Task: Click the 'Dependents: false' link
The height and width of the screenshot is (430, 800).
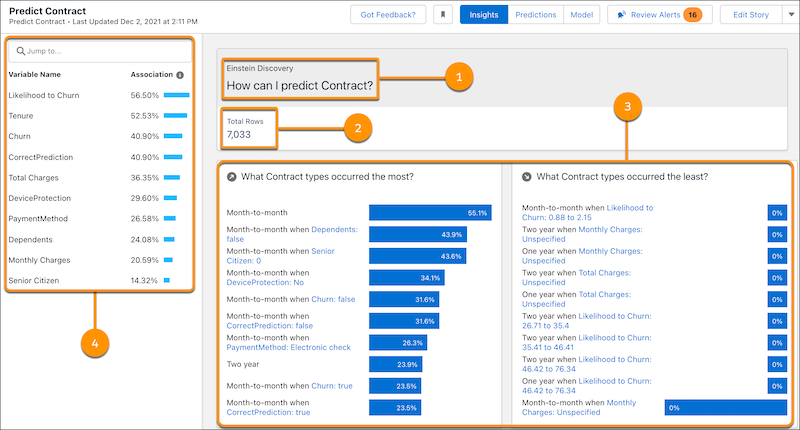Action: [x=334, y=230]
